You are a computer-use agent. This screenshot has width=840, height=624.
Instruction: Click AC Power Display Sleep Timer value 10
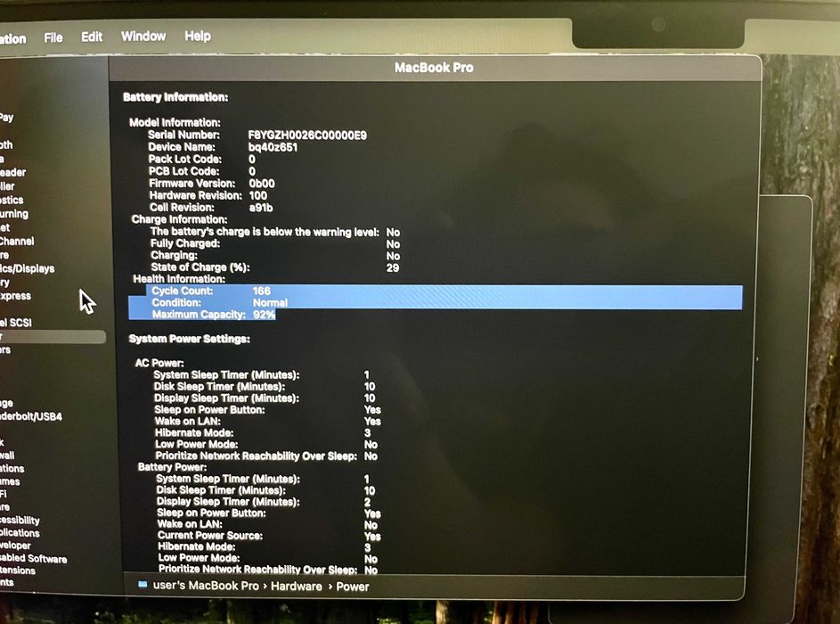tap(370, 398)
